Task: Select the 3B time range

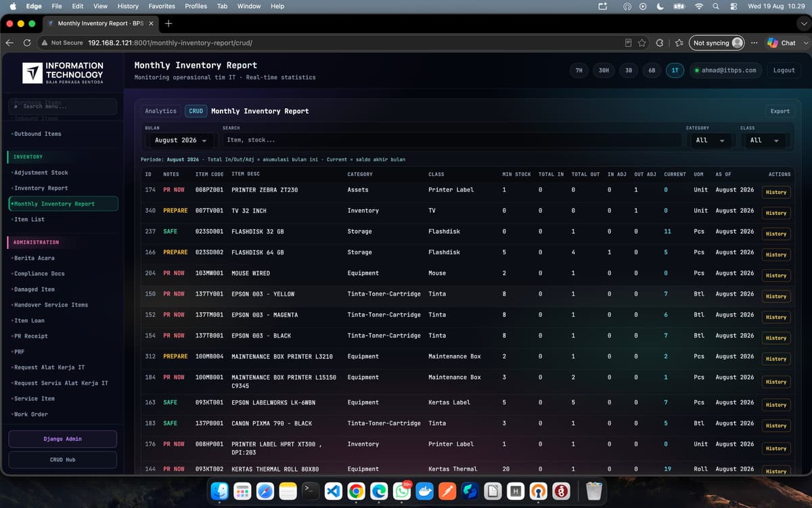Action: click(x=629, y=70)
